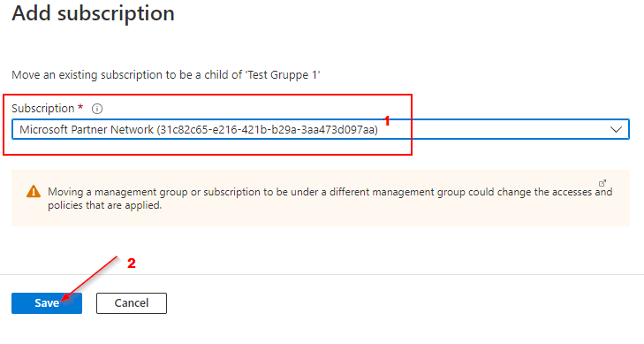644x344 pixels.
Task: Click the 'Subscription' field label
Action: [x=43, y=109]
